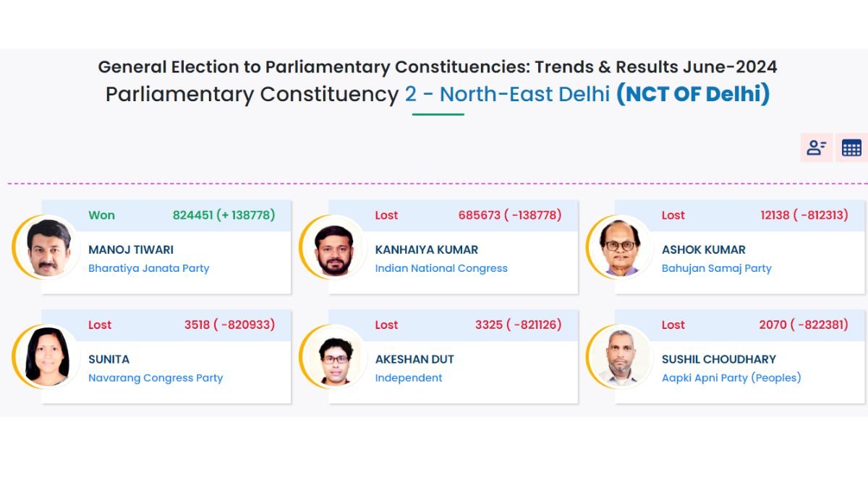Click Indian National Congress label
Image resolution: width=868 pixels, height=488 pixels.
point(441,268)
